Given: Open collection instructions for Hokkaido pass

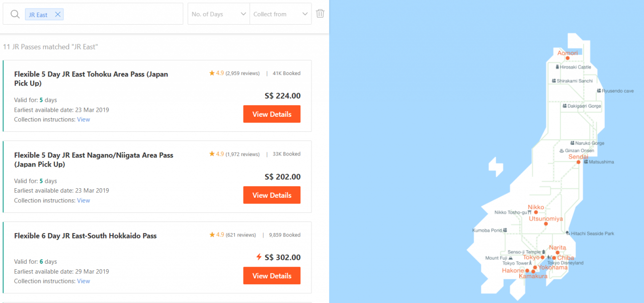Looking at the screenshot, I should click(x=84, y=281).
